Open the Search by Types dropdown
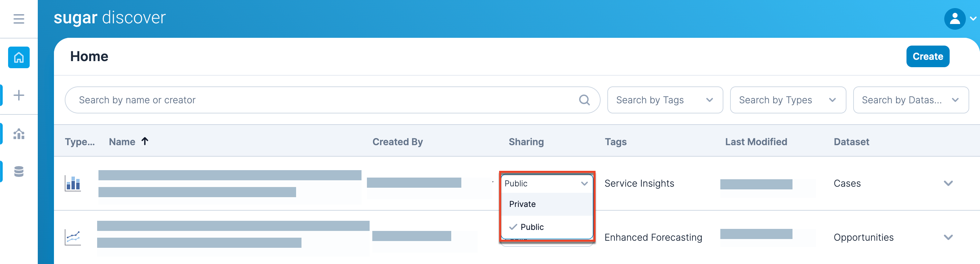This screenshot has height=264, width=980. [x=787, y=100]
